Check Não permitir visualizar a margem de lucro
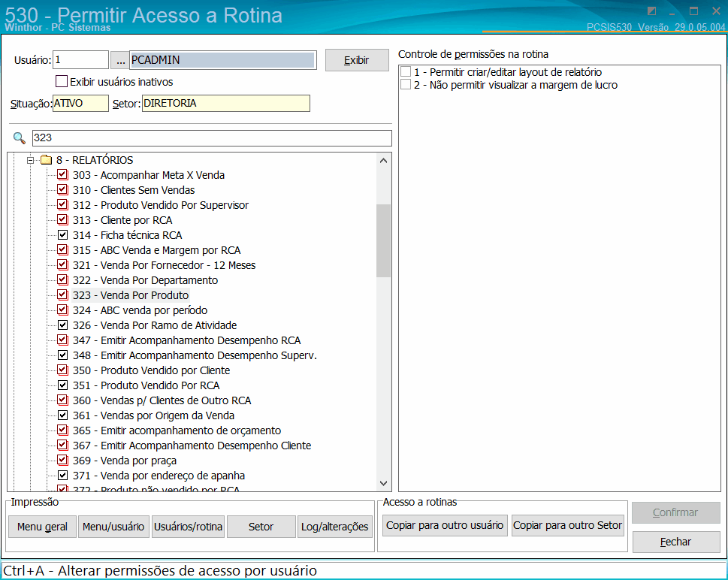 coord(406,84)
